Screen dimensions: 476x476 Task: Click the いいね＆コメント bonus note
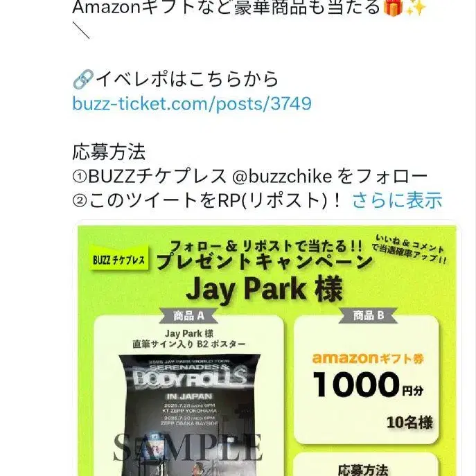coord(409,248)
